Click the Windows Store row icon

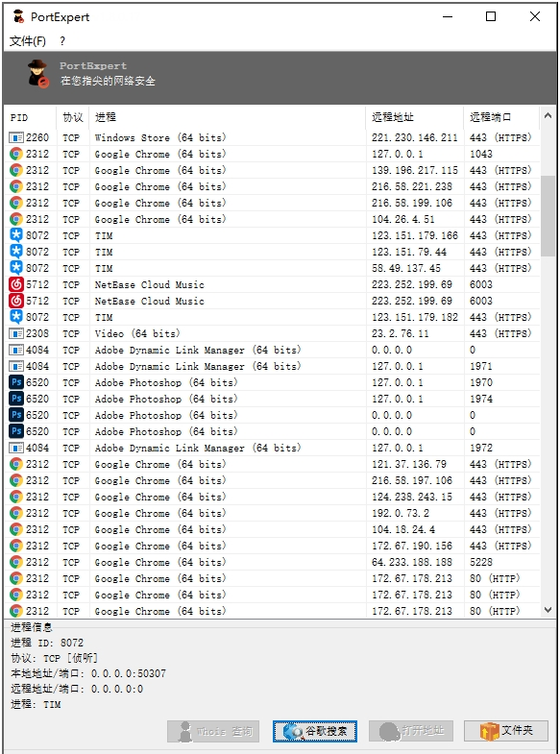[16, 138]
